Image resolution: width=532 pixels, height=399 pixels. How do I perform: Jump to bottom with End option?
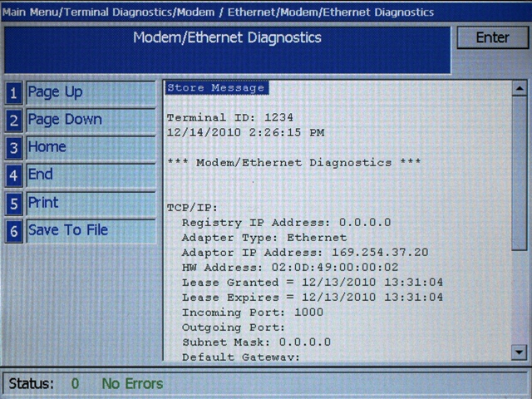coord(90,175)
